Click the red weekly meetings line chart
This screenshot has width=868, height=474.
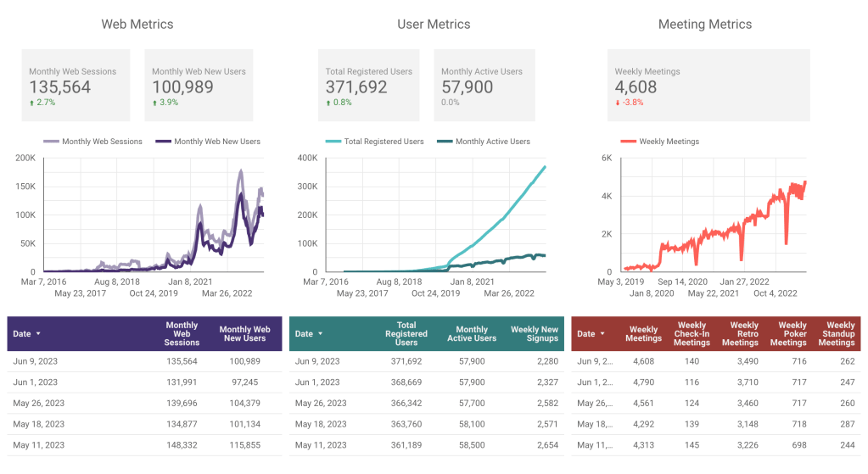pos(713,215)
